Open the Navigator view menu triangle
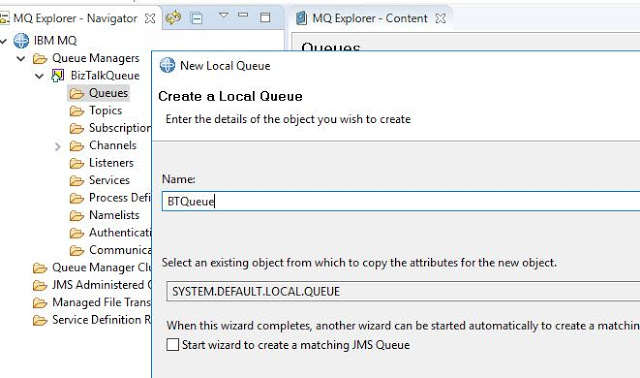Screen dimensions: 640x378 tap(223, 16)
